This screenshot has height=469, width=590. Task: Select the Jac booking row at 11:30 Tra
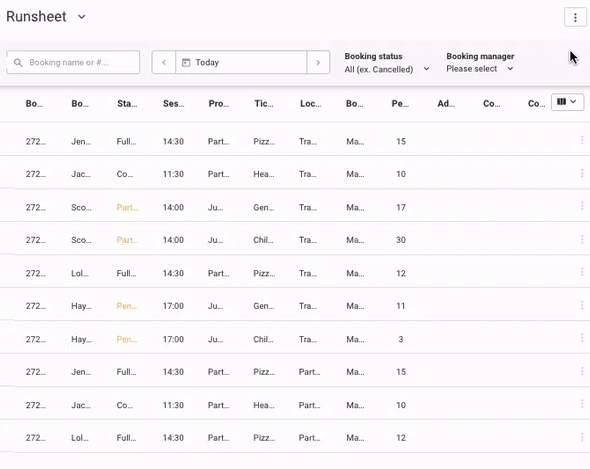click(295, 174)
